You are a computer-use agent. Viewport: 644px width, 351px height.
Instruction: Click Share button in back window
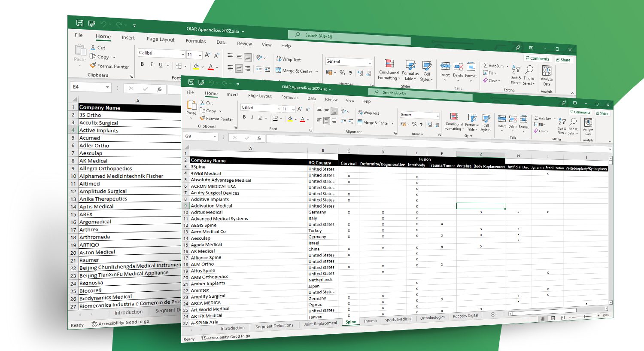(563, 60)
